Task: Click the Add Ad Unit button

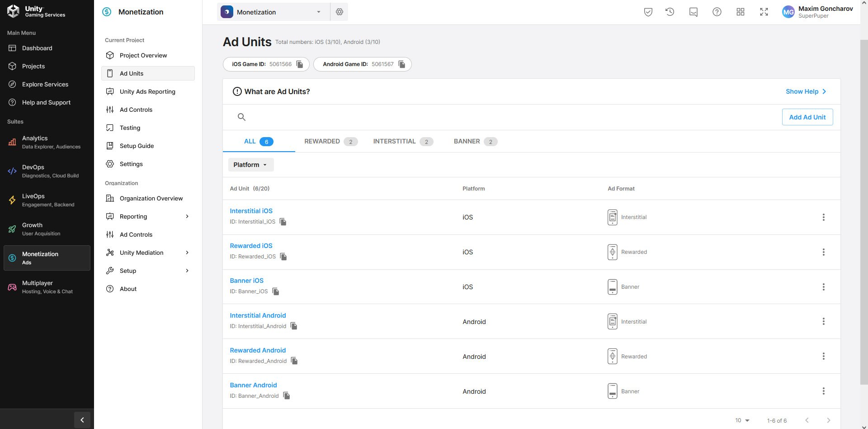Action: [807, 117]
